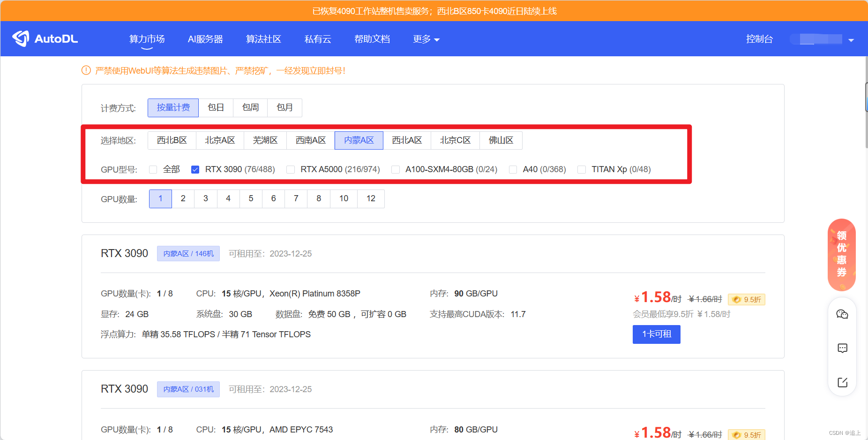868x440 pixels.
Task: Click the ¥1.58/时 price on 146机
Action: click(658, 297)
